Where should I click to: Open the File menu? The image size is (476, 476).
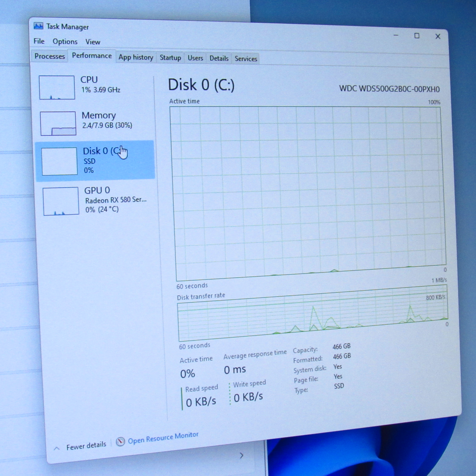(39, 41)
